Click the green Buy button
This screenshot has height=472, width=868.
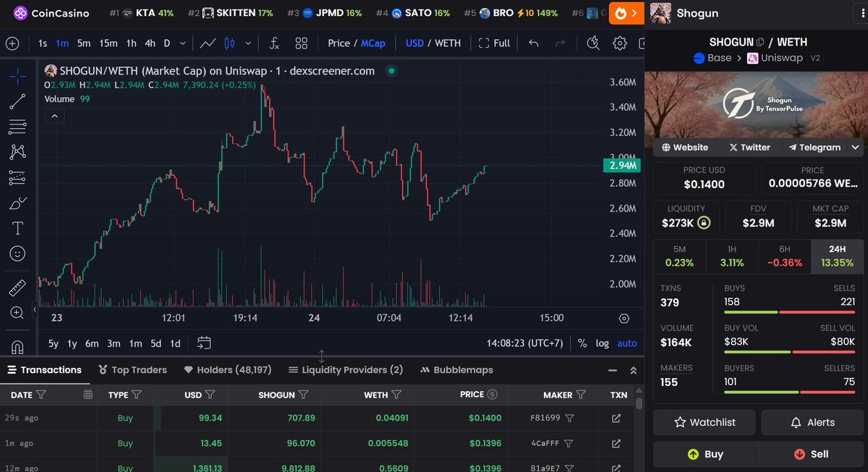[705, 454]
